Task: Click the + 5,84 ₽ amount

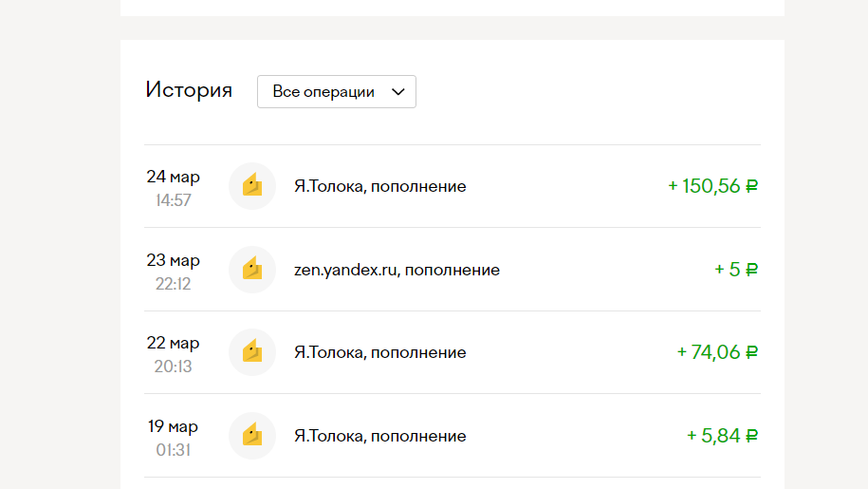Action: pos(722,436)
